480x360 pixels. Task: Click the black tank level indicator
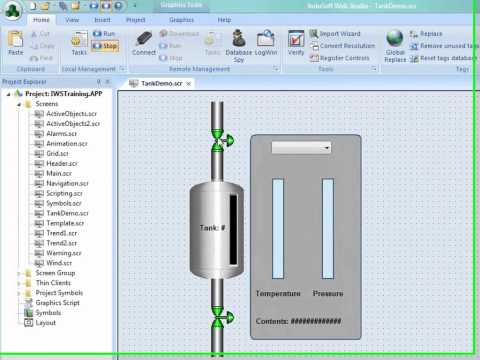[x=233, y=230]
